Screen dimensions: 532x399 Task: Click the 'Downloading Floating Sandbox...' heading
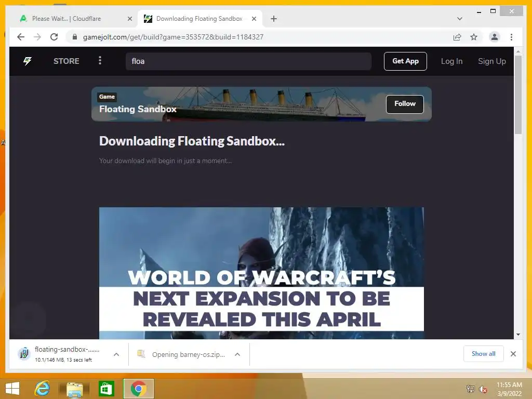click(x=192, y=141)
